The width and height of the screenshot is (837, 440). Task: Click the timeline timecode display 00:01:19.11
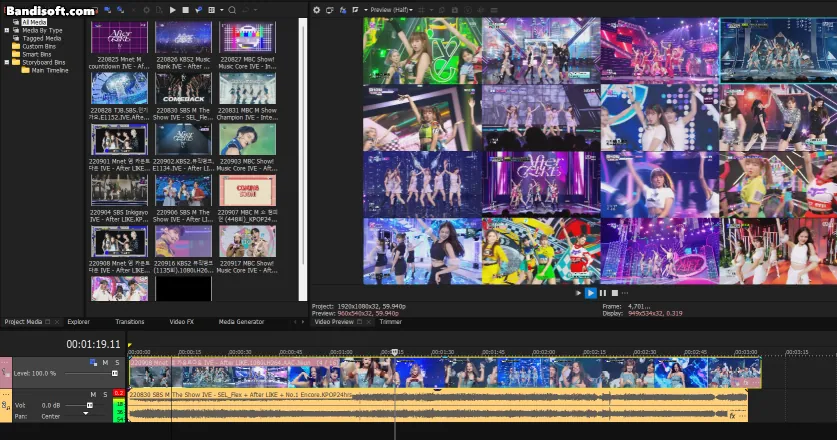pyautogui.click(x=93, y=344)
